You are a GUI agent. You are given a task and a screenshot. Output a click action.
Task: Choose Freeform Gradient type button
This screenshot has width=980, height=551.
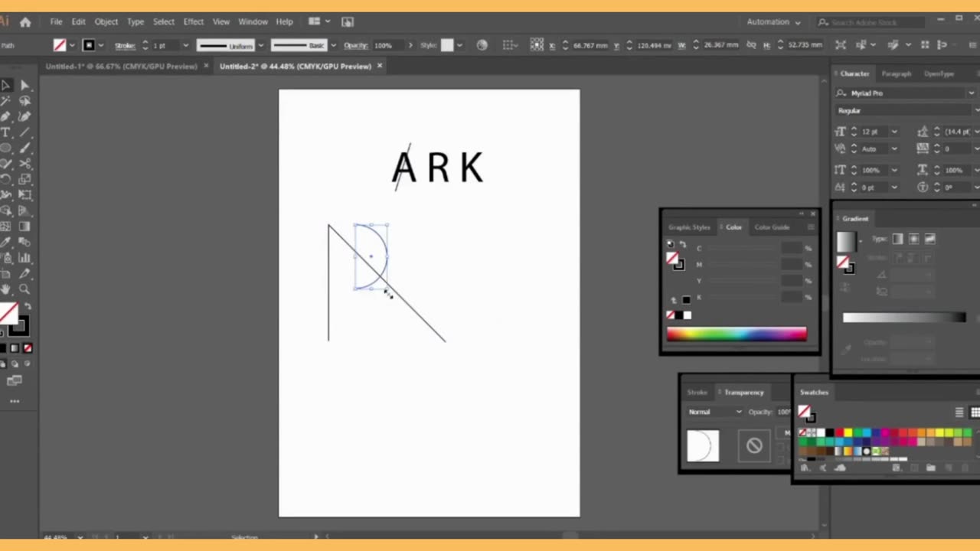coord(929,239)
